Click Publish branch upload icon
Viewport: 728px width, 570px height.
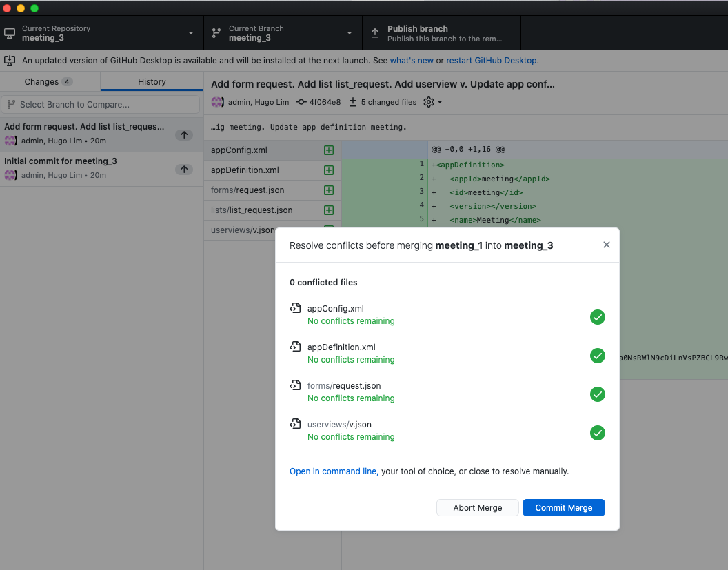point(375,33)
